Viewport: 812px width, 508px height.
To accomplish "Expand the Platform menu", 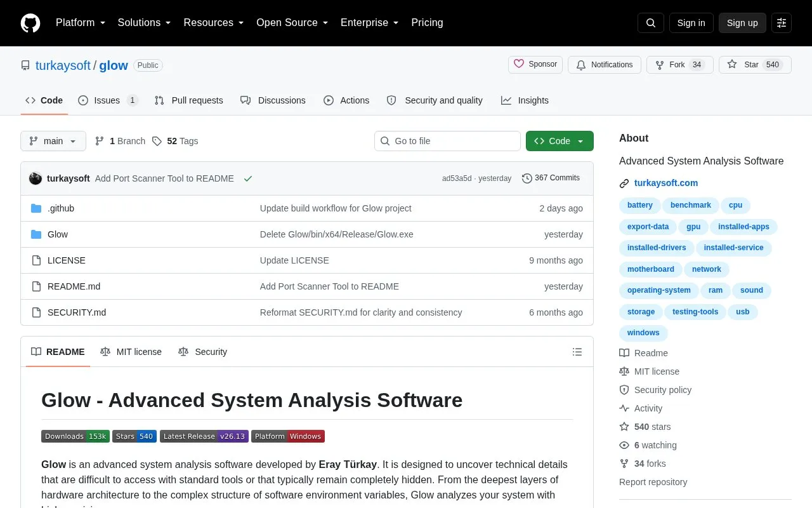I will pos(81,23).
